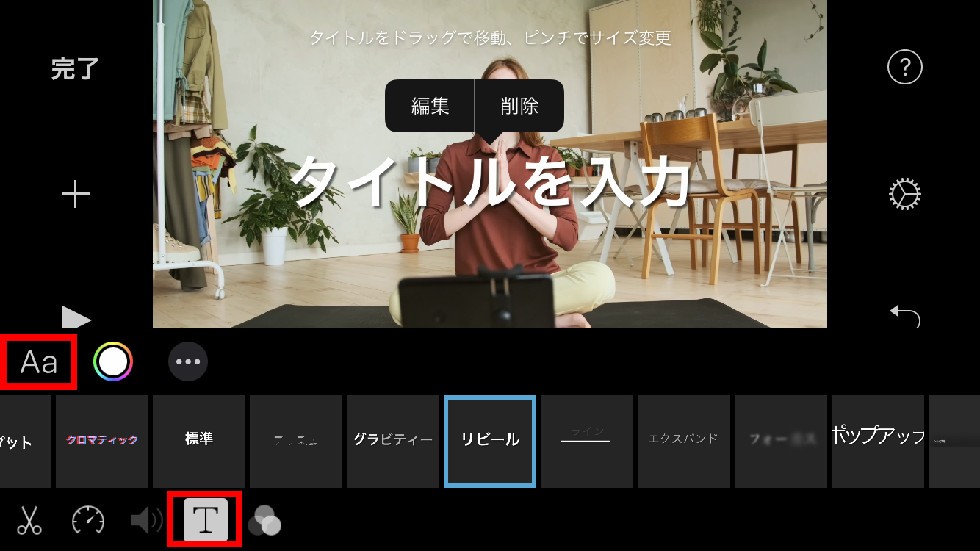Choose the 標準 title style
980x551 pixels.
[199, 441]
